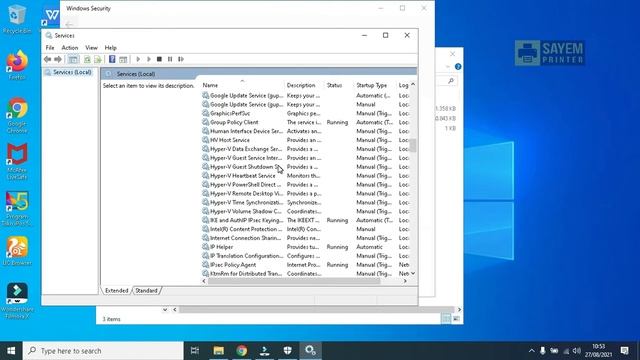Sort by the Name column header
This screenshot has height=360, width=640.
pos(242,85)
